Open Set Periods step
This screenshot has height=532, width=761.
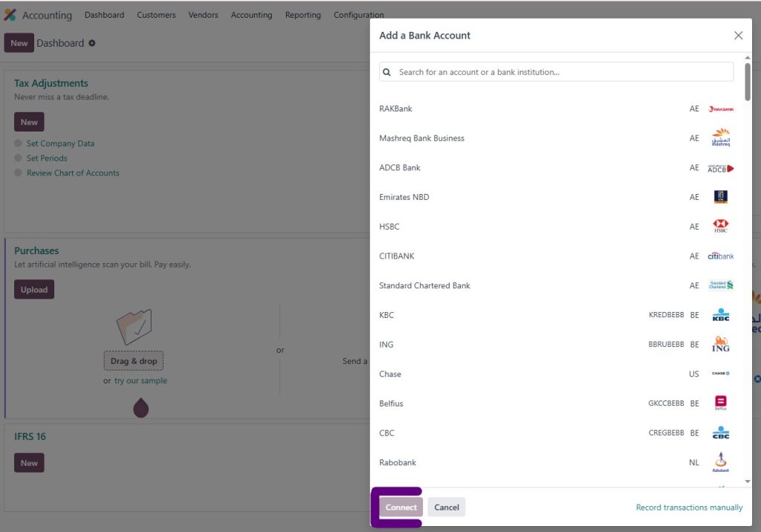tap(47, 158)
